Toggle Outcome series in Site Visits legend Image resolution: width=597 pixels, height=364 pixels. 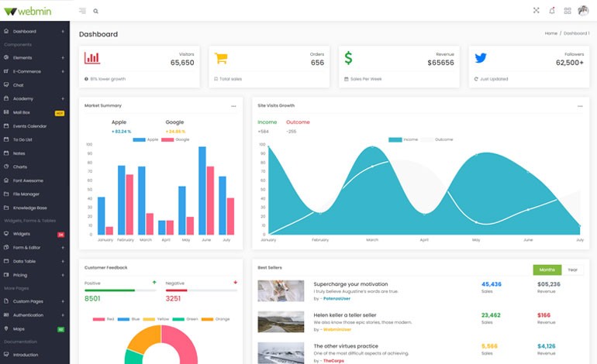pos(437,139)
